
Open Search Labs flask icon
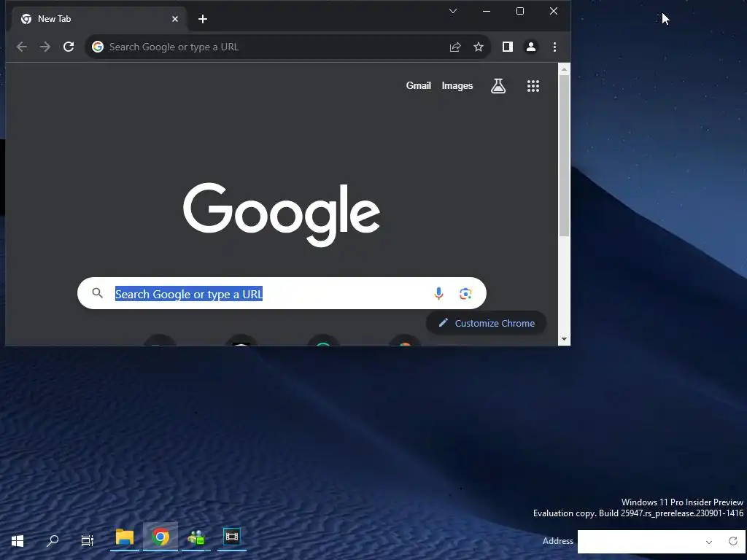point(498,86)
